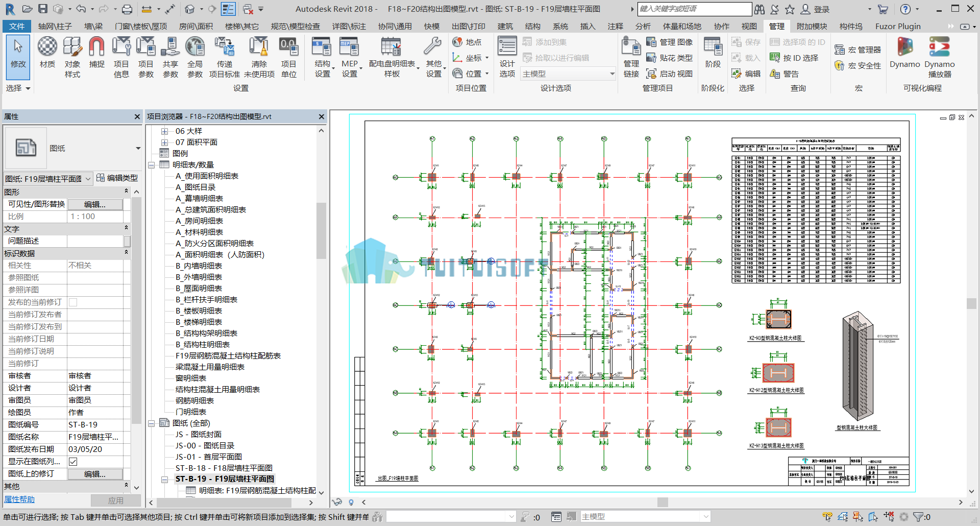Click 清除未使用项 (Purge Unused)

pyautogui.click(x=259, y=57)
